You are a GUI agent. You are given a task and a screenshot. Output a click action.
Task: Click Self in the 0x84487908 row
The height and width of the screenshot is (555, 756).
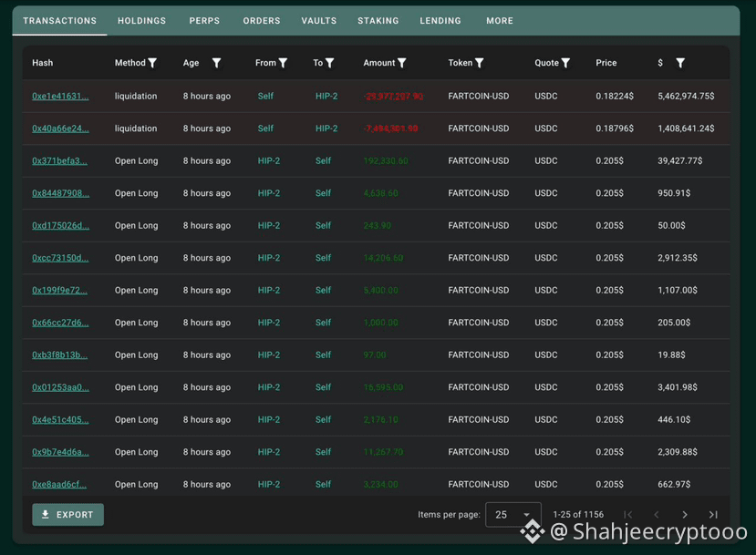(x=323, y=192)
